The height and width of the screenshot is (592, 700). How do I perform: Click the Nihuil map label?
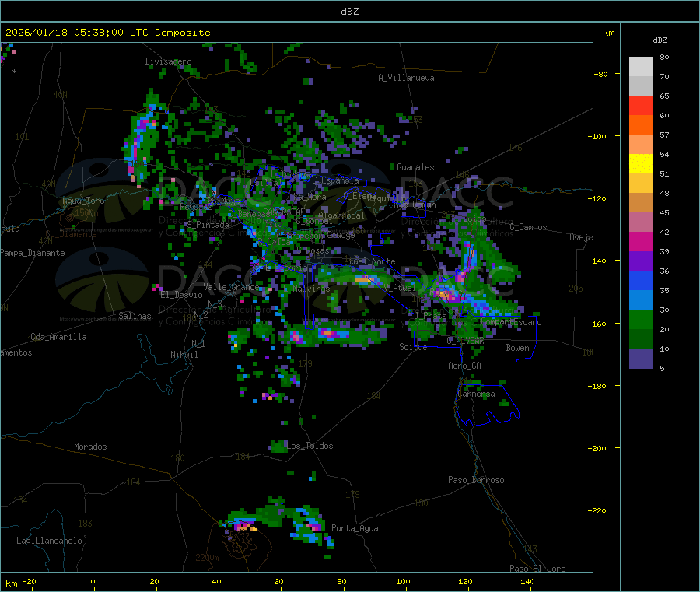pos(184,355)
